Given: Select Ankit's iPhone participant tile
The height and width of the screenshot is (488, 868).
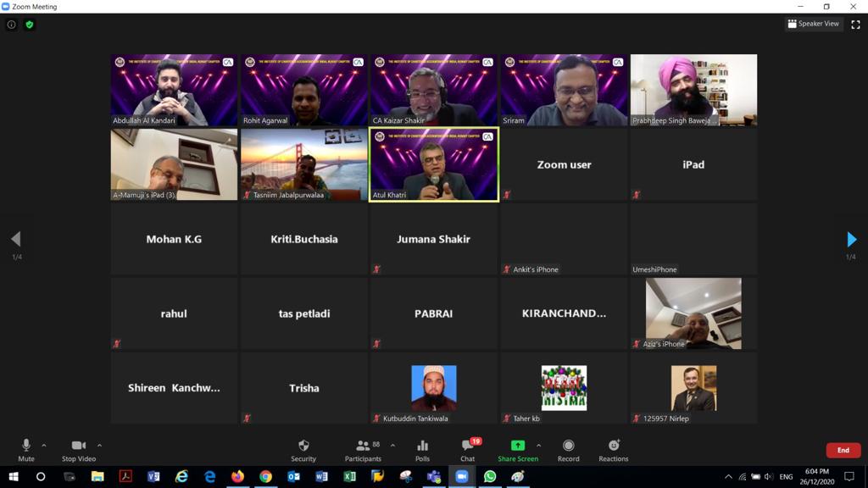Looking at the screenshot, I should point(564,239).
